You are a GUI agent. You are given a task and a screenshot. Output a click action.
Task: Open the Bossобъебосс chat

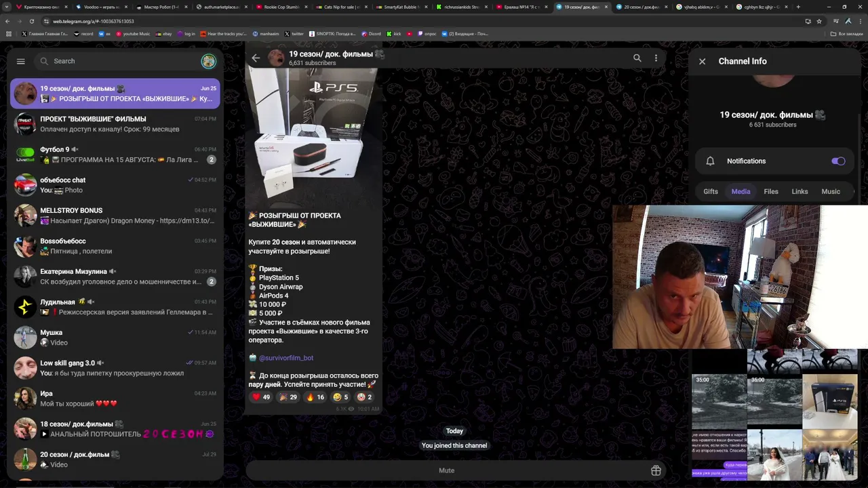115,246
